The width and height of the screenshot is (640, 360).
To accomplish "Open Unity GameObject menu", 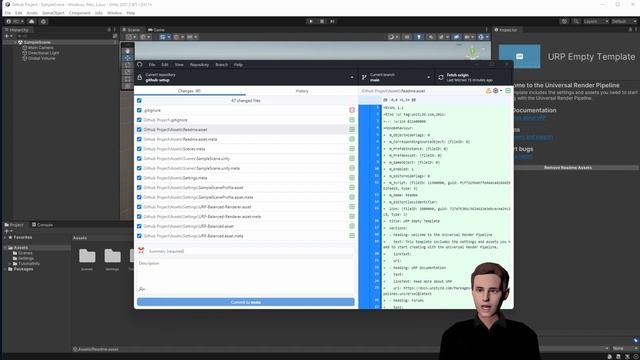I will [x=53, y=13].
